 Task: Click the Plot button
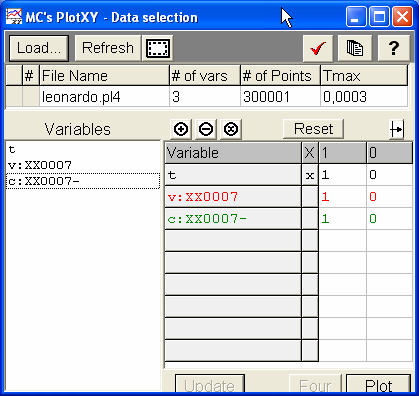click(379, 383)
